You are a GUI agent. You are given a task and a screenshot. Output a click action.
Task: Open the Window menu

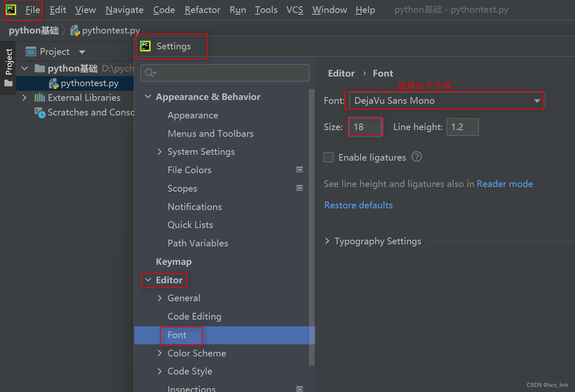(x=330, y=10)
